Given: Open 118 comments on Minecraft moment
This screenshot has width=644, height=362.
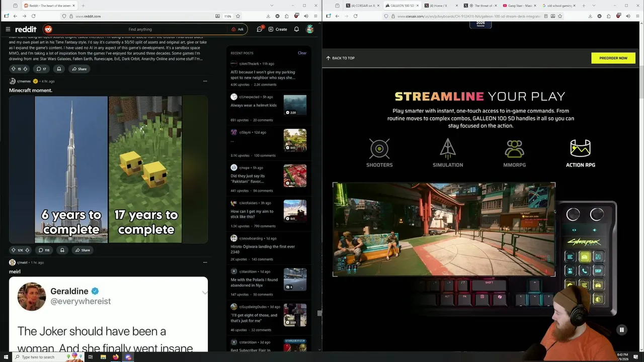Looking at the screenshot, I should (44, 250).
